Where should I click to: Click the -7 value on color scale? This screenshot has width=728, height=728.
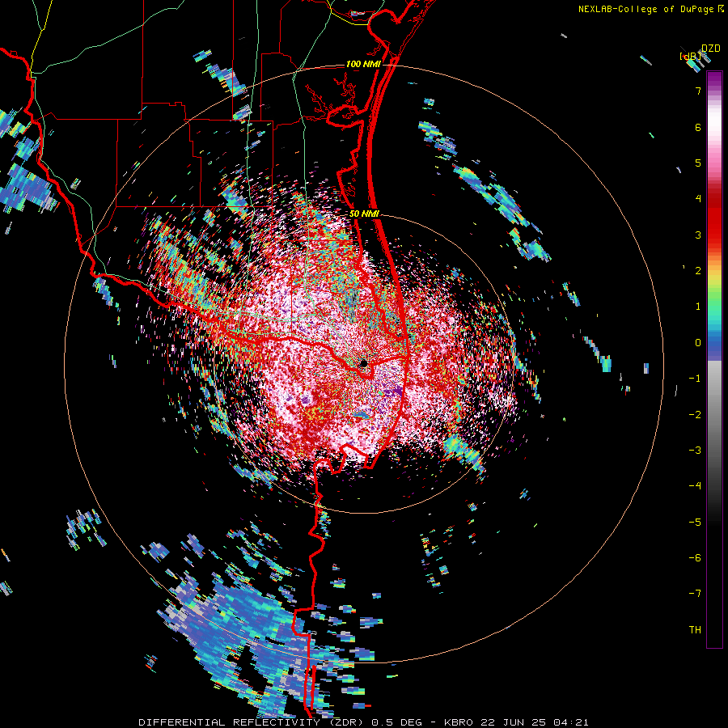pos(695,594)
